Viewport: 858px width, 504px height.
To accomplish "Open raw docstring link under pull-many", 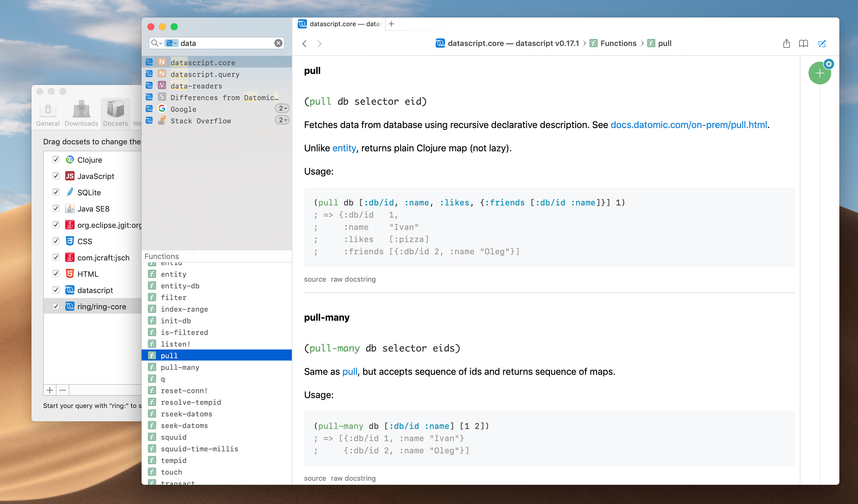I will 353,478.
